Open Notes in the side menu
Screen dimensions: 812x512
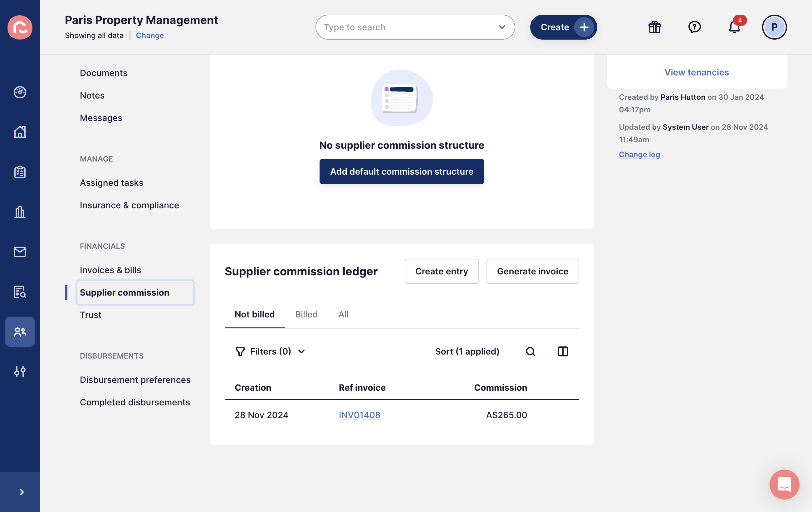[92, 95]
